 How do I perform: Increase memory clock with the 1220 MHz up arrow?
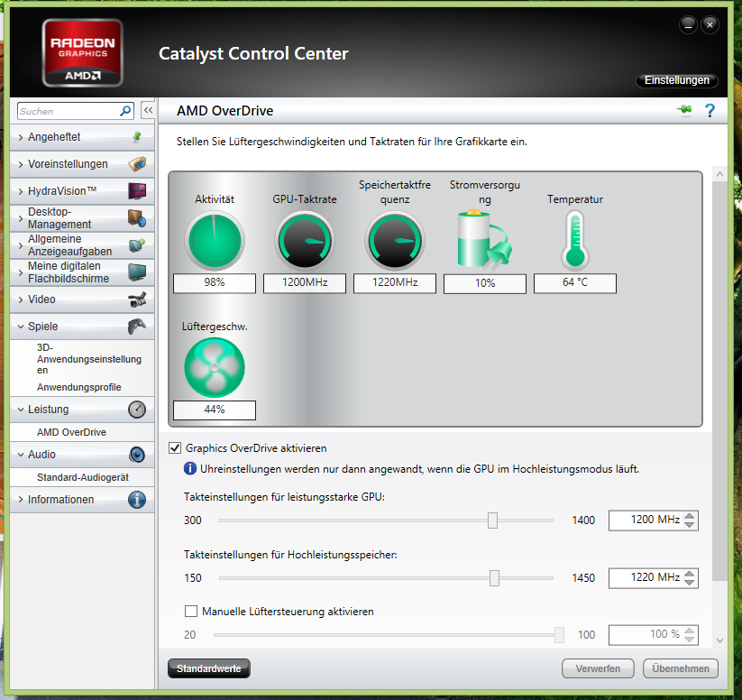690,574
